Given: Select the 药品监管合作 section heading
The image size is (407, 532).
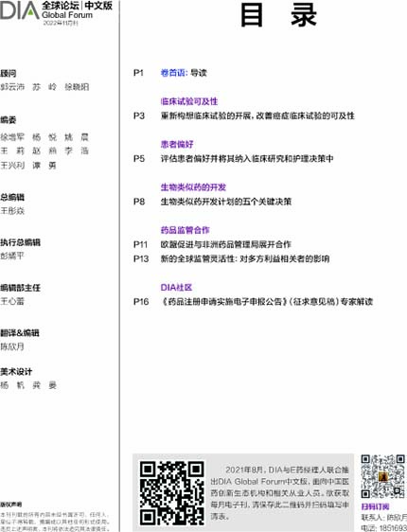Looking at the screenshot, I should pos(185,230).
